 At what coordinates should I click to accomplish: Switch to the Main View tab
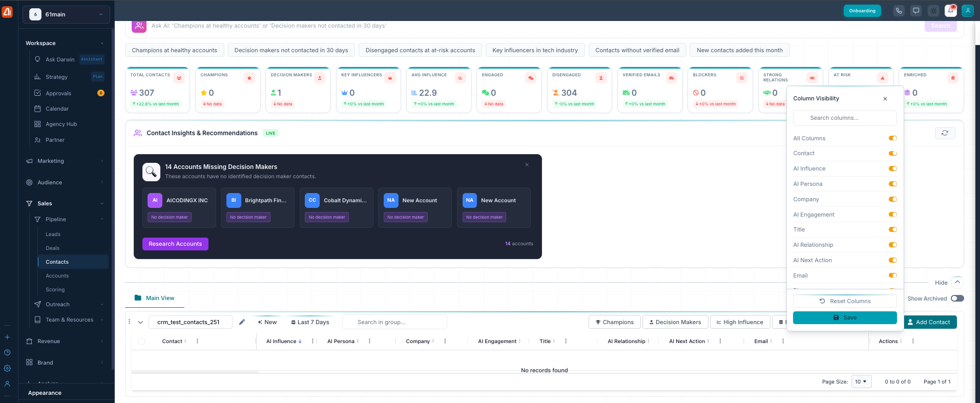point(155,298)
